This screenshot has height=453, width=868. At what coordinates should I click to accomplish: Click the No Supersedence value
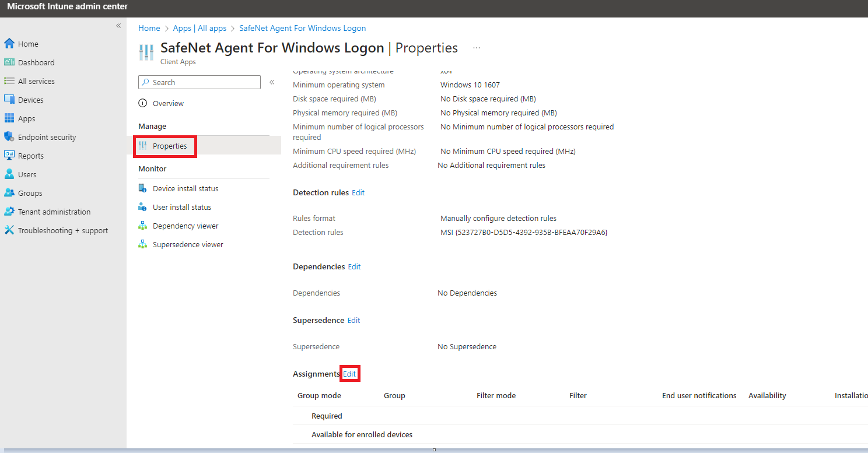pyautogui.click(x=467, y=346)
